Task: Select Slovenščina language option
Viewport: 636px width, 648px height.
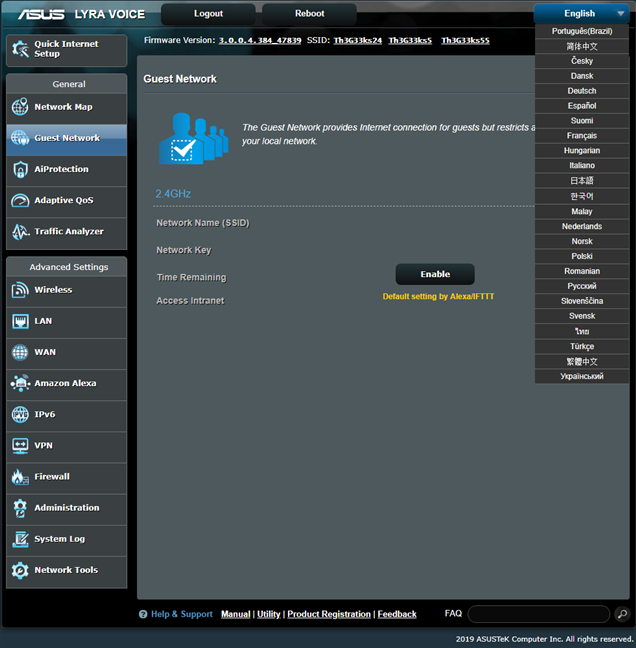Action: coord(582,301)
